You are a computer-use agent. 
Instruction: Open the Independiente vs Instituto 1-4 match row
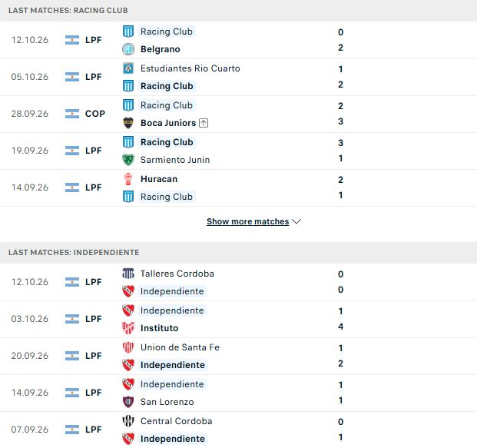point(238,319)
